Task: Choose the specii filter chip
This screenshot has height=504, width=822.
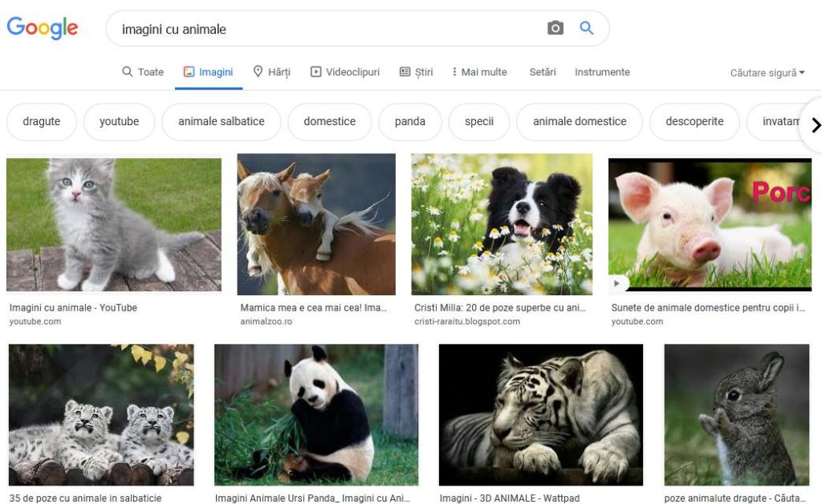Action: click(479, 121)
